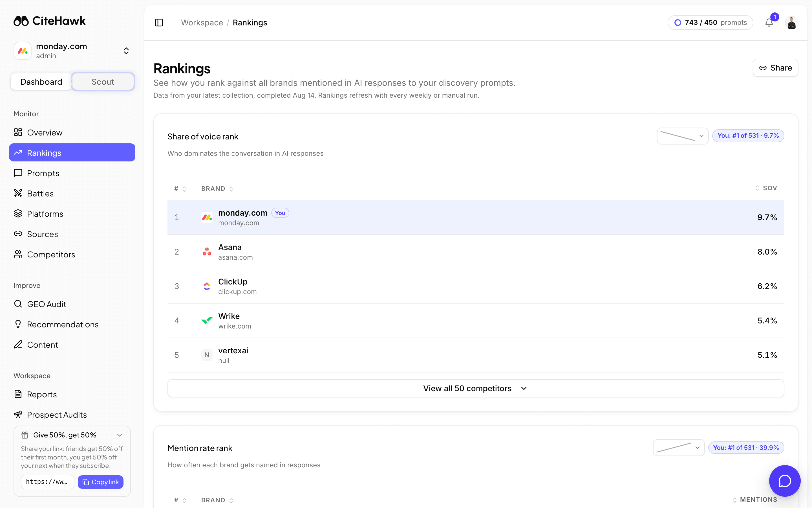Click the CiteHawk logo
The width and height of the screenshot is (812, 508).
50,21
